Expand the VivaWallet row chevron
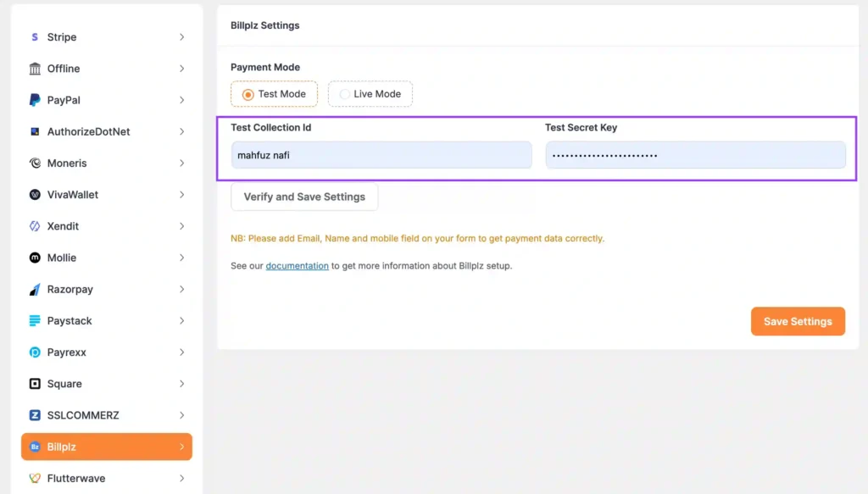The height and width of the screenshot is (494, 868). [181, 195]
